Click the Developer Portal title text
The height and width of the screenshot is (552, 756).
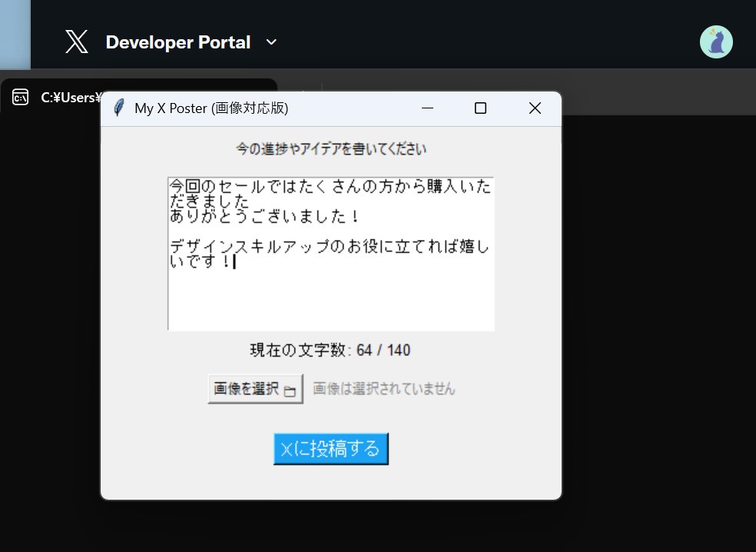coord(178,42)
